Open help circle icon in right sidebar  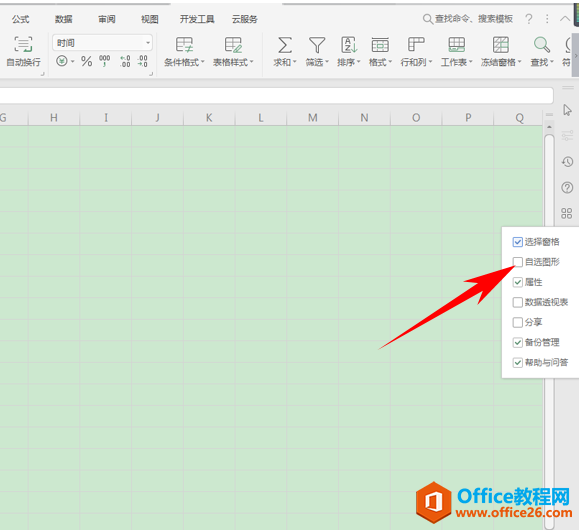(567, 188)
